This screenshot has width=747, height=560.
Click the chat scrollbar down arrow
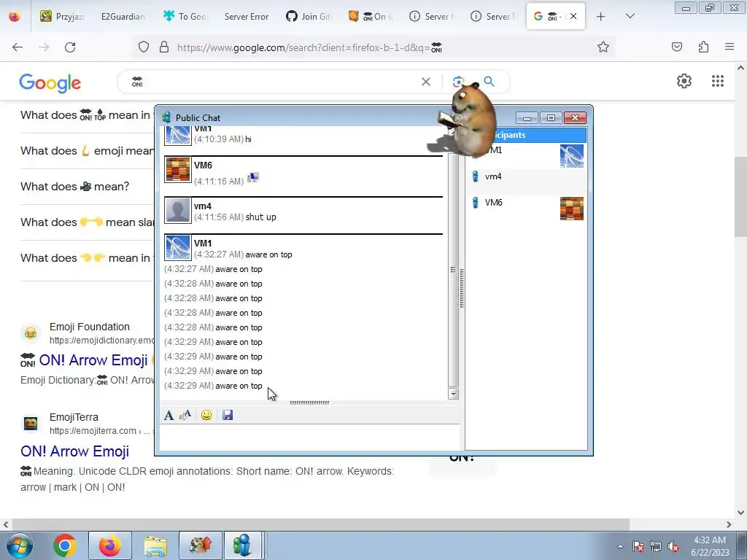coord(454,394)
